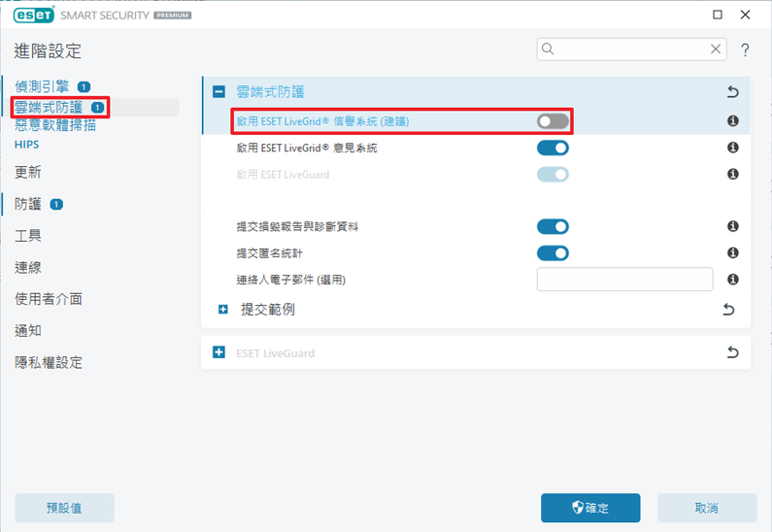
Task: Expand the 提交範例 section
Action: coord(223,309)
